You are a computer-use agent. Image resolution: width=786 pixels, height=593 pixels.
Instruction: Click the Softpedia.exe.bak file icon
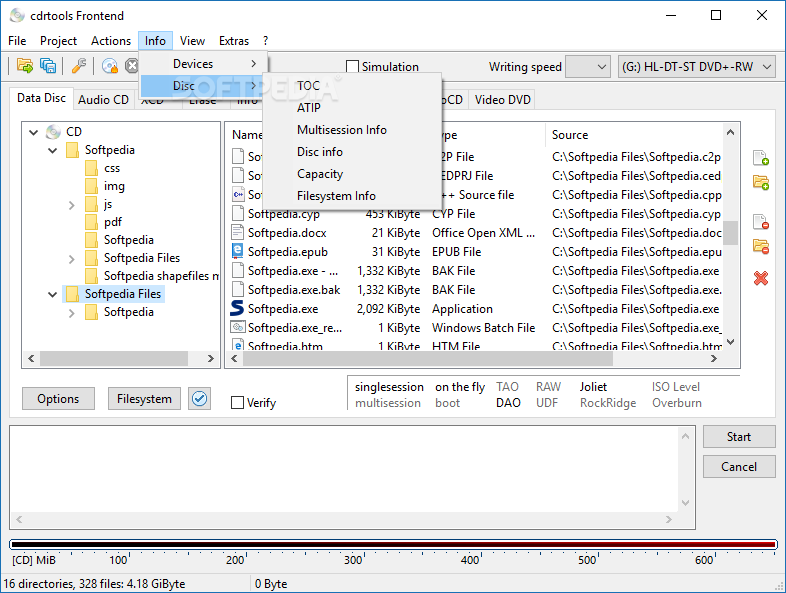coord(238,289)
